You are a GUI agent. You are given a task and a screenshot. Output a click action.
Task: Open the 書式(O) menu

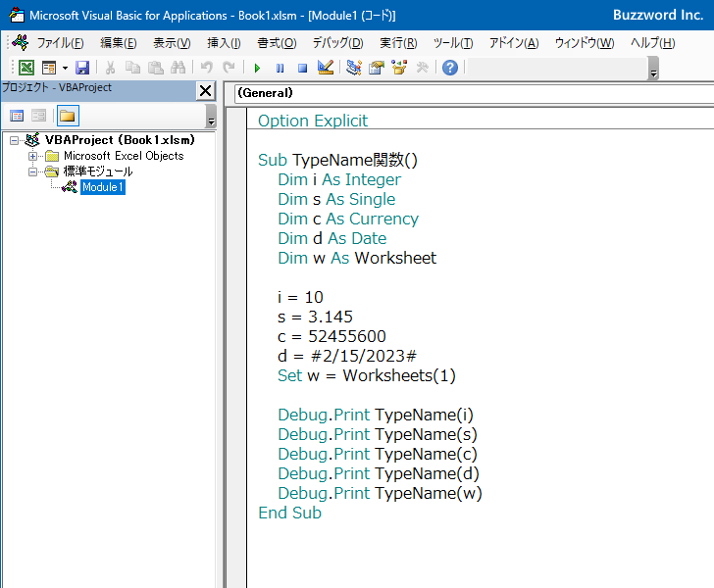click(x=277, y=43)
